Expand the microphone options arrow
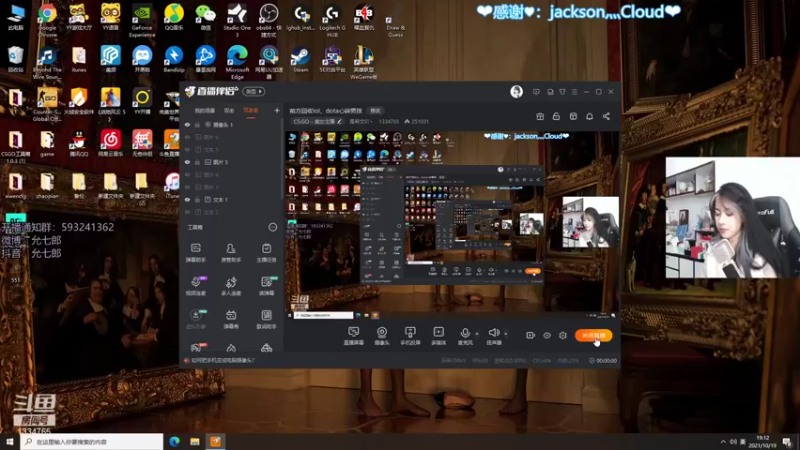Image resolution: width=800 pixels, height=450 pixels. (477, 334)
